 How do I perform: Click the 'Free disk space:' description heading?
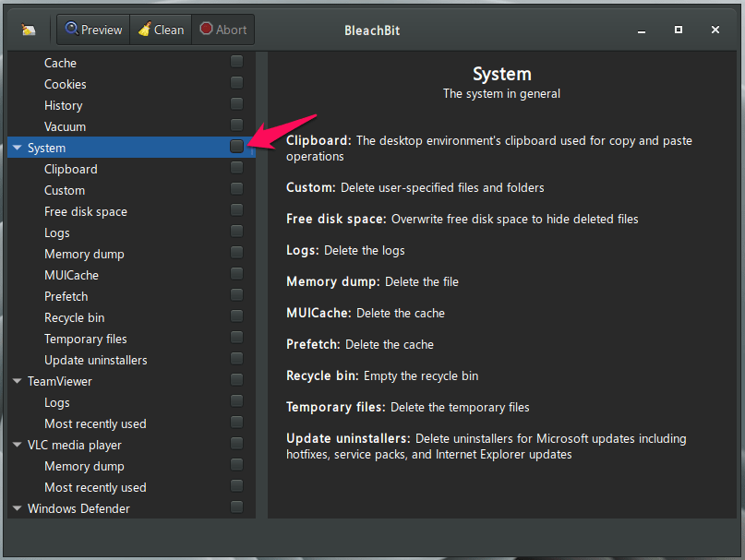click(336, 219)
